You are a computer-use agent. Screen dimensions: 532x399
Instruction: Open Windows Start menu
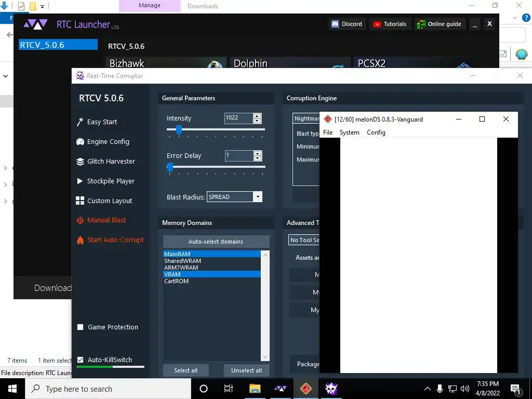coord(12,389)
